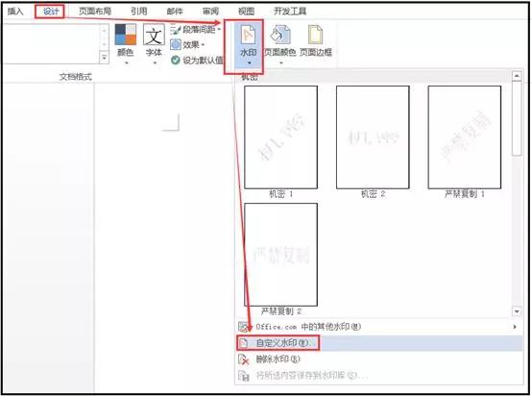The image size is (532, 396).
Task: Click the custom watermark page icon
Action: (x=243, y=343)
